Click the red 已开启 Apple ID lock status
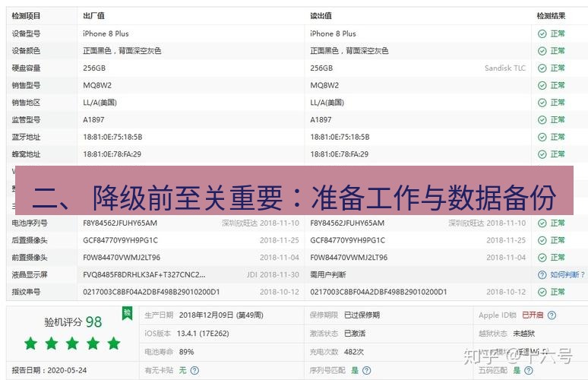 533,315
